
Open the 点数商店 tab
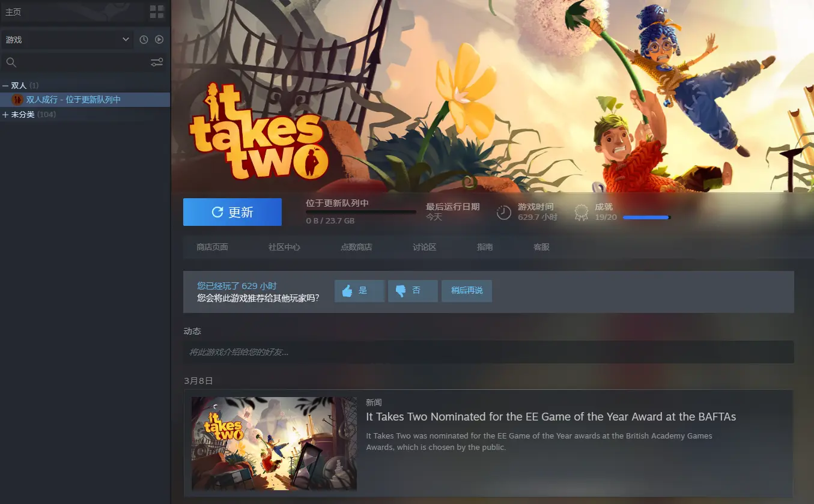coord(356,247)
